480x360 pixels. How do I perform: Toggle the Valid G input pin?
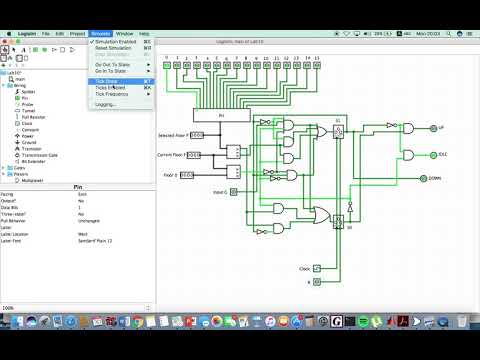click(x=234, y=192)
